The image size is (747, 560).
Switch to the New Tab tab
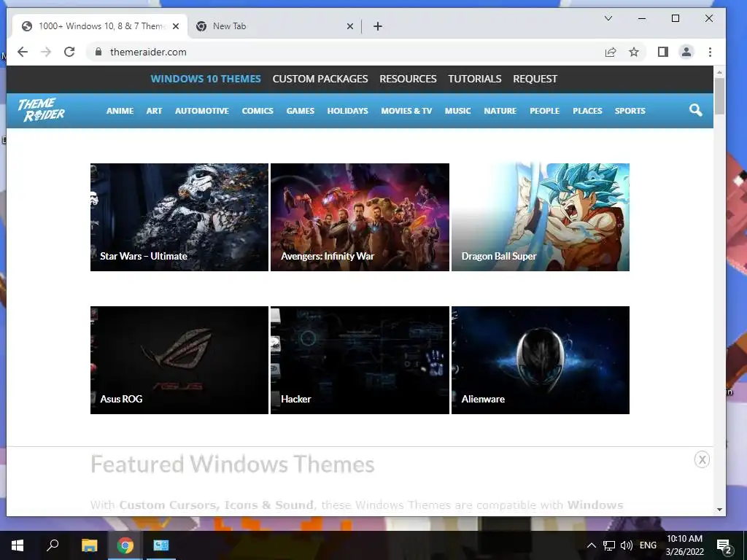tap(275, 26)
